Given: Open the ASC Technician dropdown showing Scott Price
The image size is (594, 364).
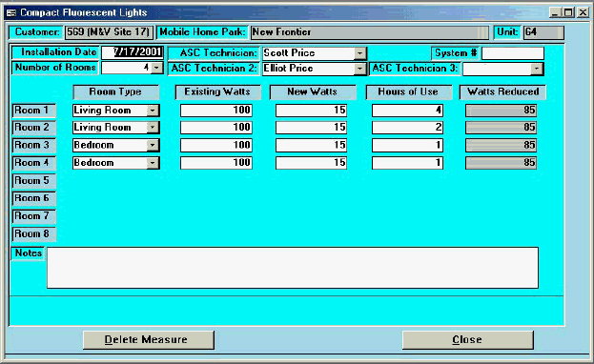Looking at the screenshot, I should (359, 53).
